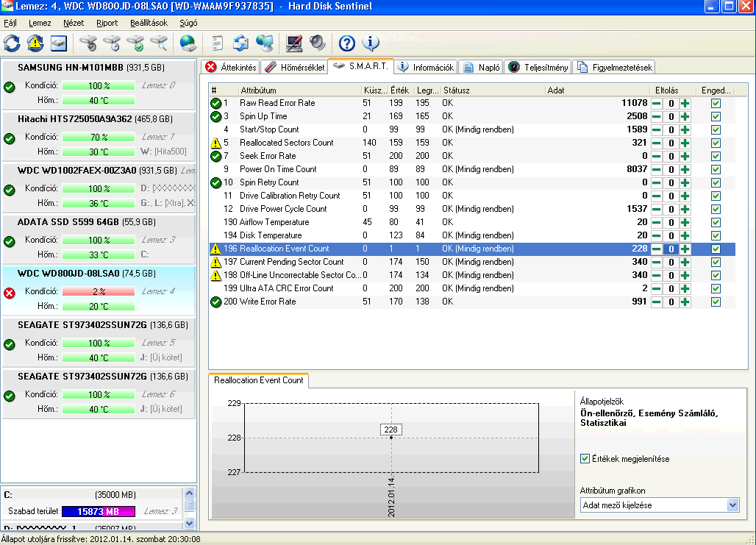Toggle enable checkbox for Raw Read Error Rate
The width and height of the screenshot is (756, 545).
tap(716, 103)
